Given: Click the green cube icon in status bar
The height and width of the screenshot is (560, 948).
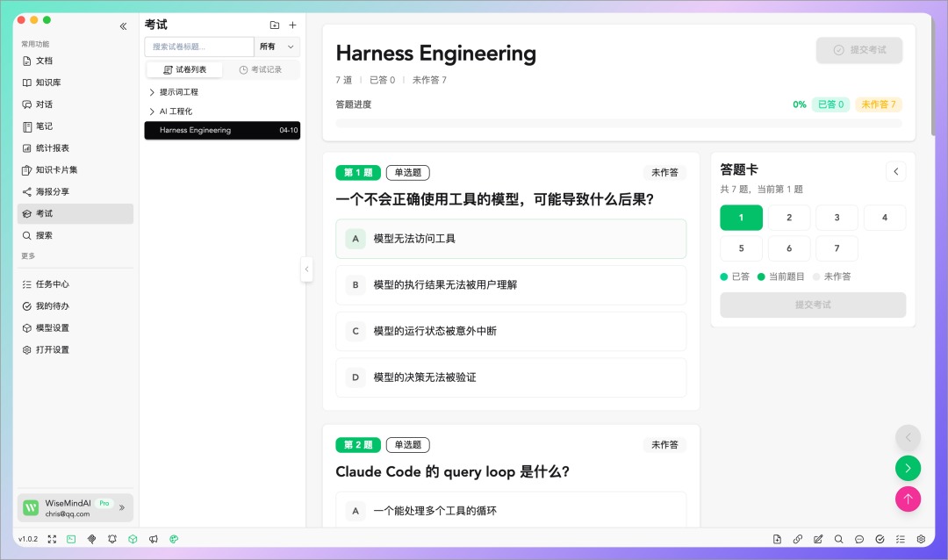Looking at the screenshot, I should (133, 540).
